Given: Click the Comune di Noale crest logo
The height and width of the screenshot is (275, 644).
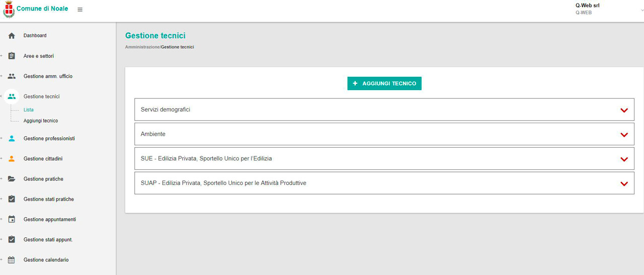Looking at the screenshot, I should tap(9, 10).
